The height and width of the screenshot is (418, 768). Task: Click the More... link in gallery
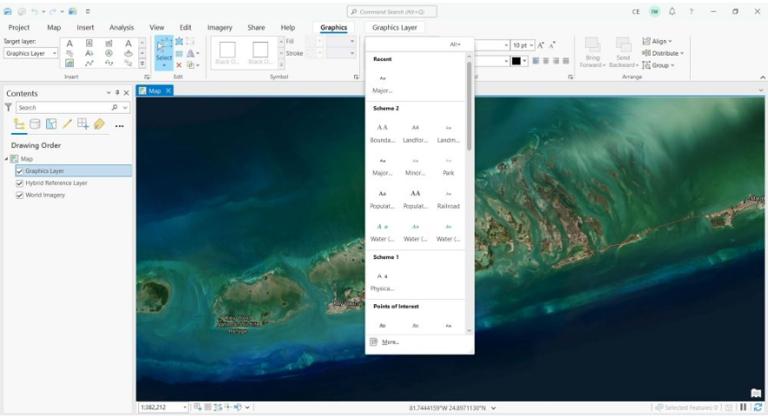tap(390, 342)
